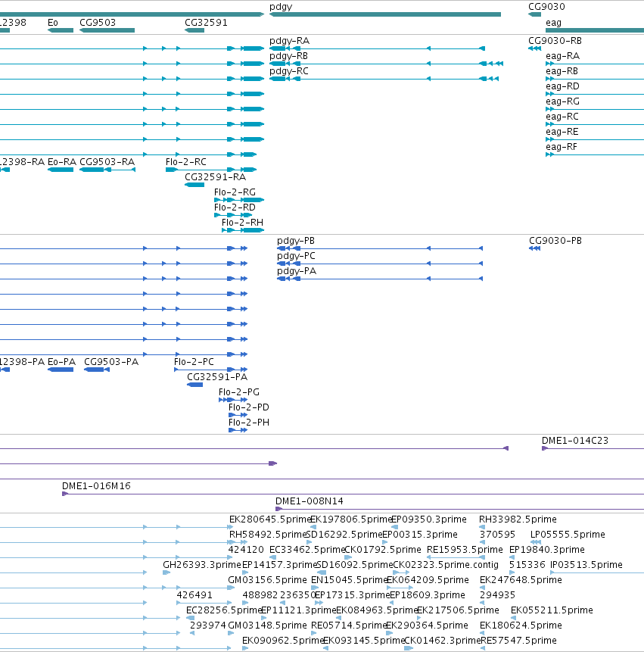
Task: Select the Flo-2-PD protein label
Action: pos(248,407)
